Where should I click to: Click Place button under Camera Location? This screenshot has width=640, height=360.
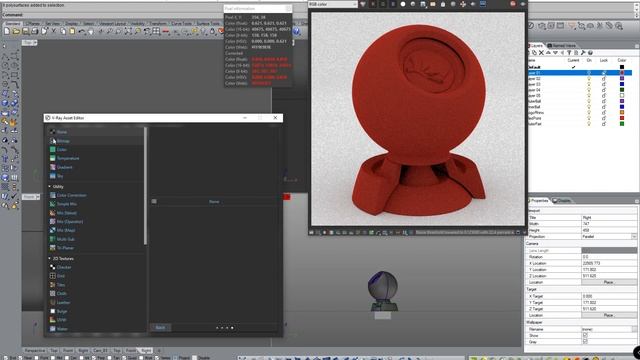pos(609,282)
